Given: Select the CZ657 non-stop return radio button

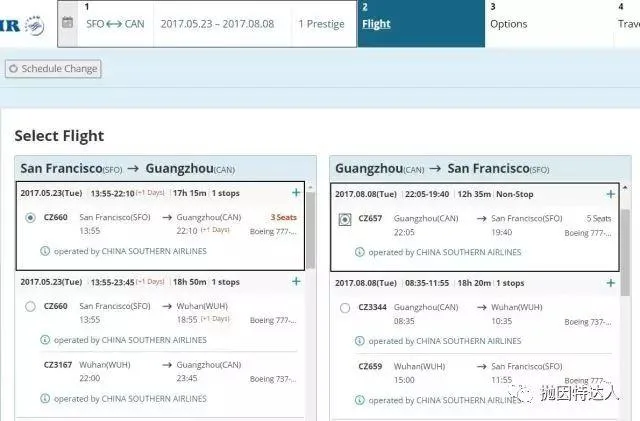Looking at the screenshot, I should (x=345, y=219).
